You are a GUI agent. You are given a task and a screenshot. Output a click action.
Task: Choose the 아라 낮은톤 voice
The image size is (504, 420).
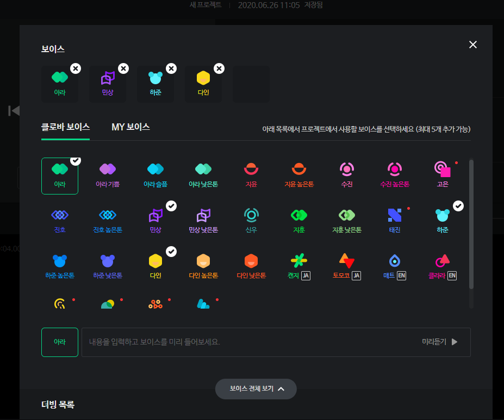[203, 175]
